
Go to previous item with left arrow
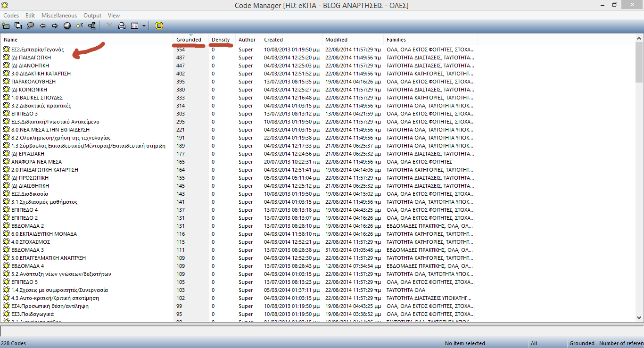pyautogui.click(x=42, y=26)
